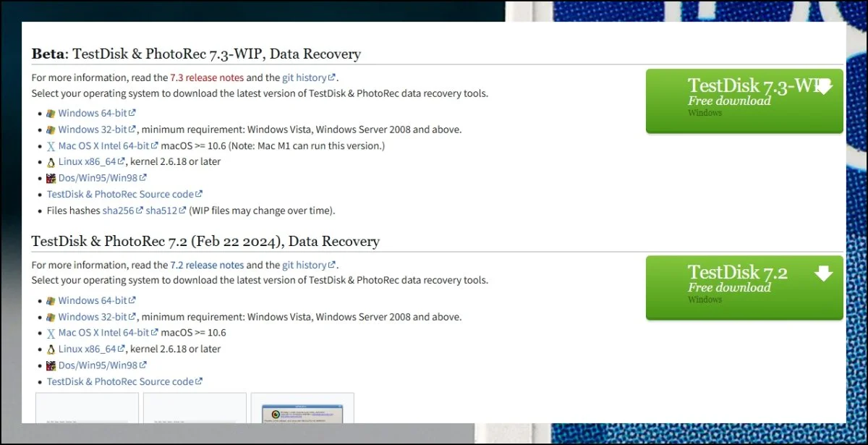Screen dimensions: 868x445
Task: Open the first screenshot thumbnail
Action: click(87, 408)
